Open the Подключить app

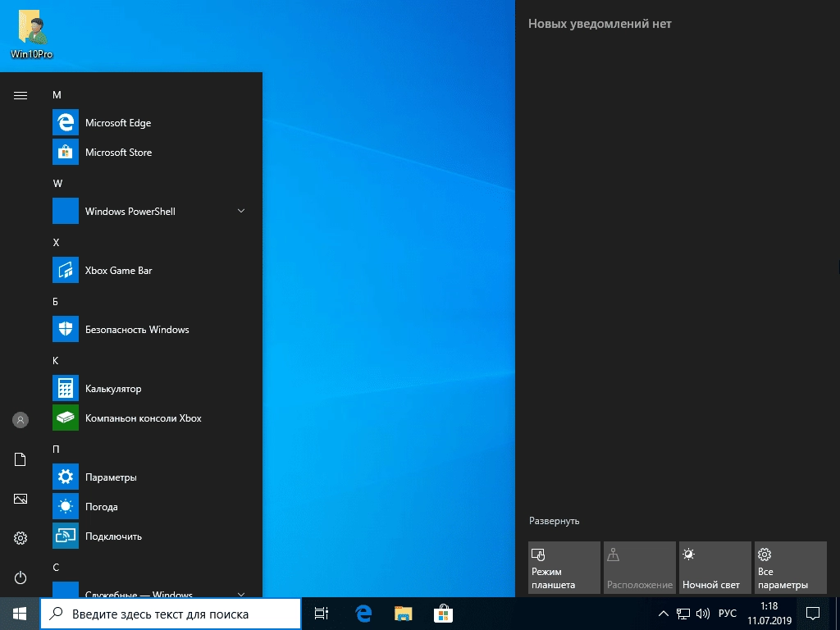tap(149, 536)
